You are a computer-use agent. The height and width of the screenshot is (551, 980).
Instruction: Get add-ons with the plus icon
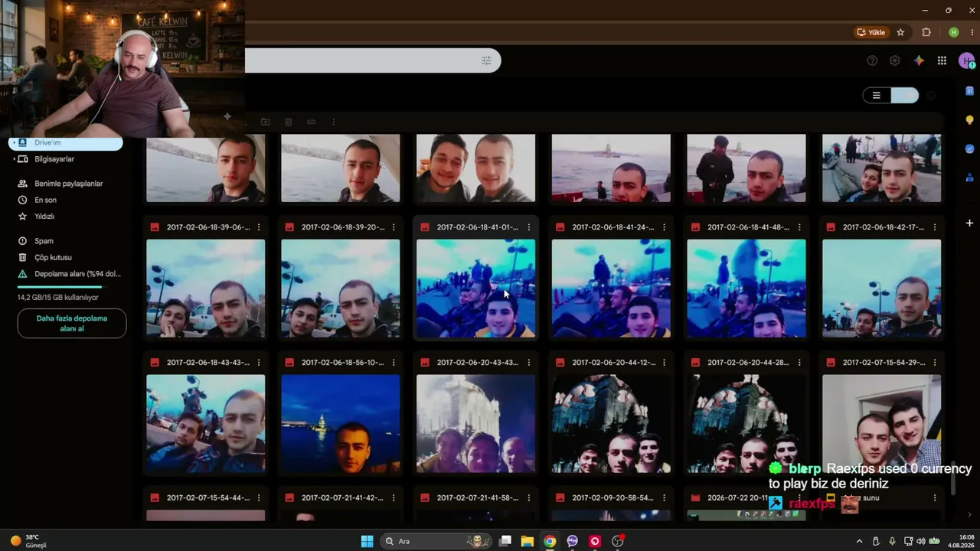pyautogui.click(x=969, y=223)
